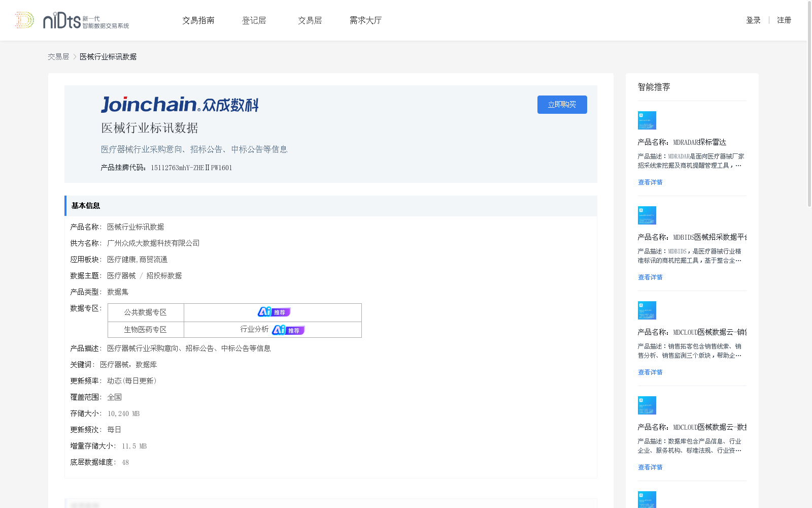Click the page vertical scrollbar
This screenshot has width=812, height=508.
point(809,104)
